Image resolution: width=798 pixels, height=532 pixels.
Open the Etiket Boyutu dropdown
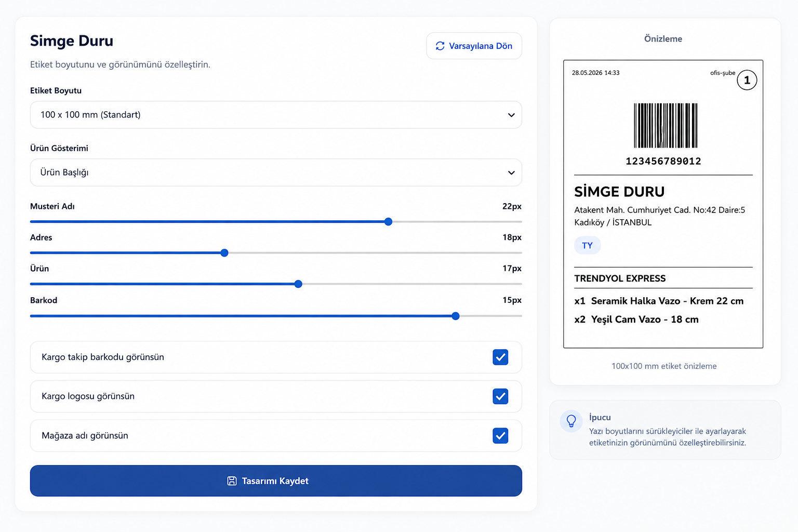pyautogui.click(x=276, y=115)
